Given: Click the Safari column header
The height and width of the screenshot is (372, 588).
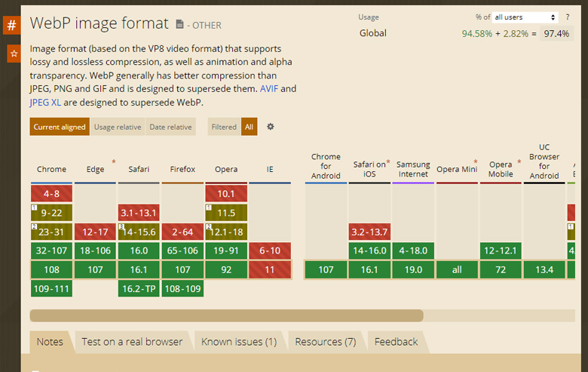Looking at the screenshot, I should point(139,169).
